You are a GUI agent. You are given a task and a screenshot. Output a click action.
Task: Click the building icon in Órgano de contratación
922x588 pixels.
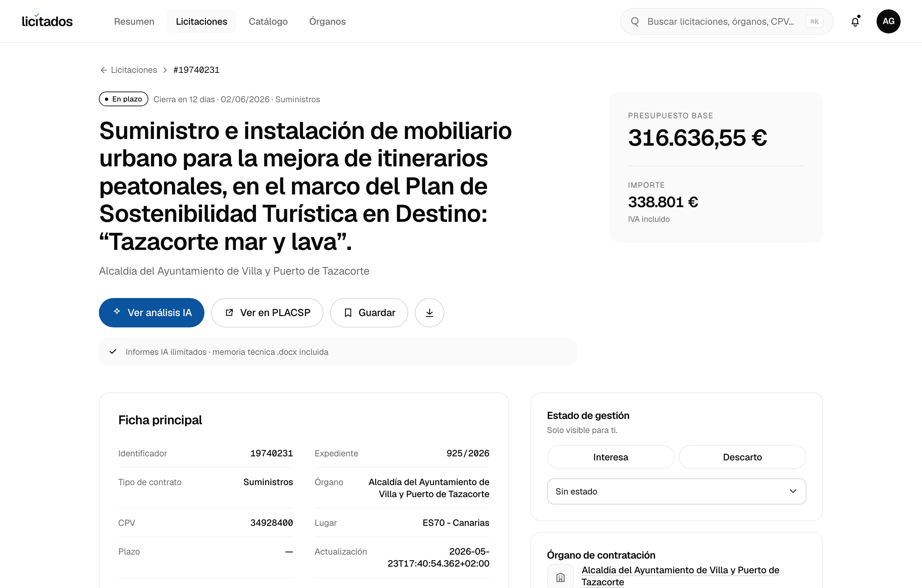561,577
